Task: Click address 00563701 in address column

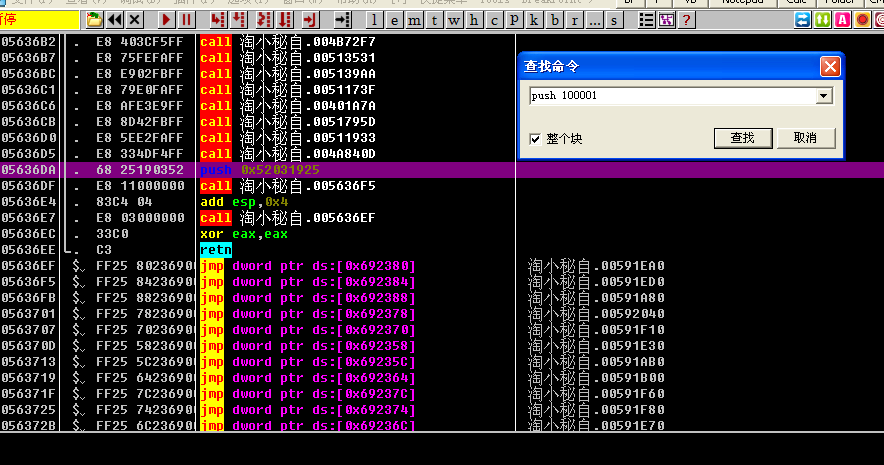Action: click(28, 314)
